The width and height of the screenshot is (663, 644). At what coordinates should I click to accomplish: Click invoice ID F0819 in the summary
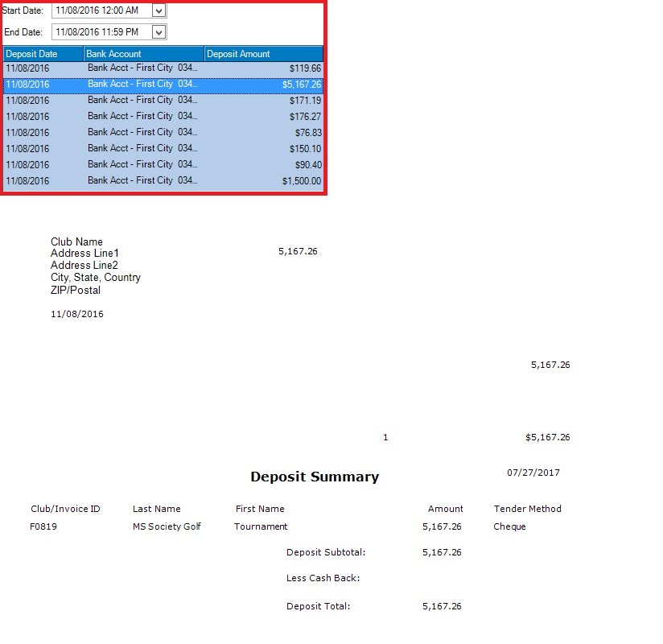(x=43, y=526)
